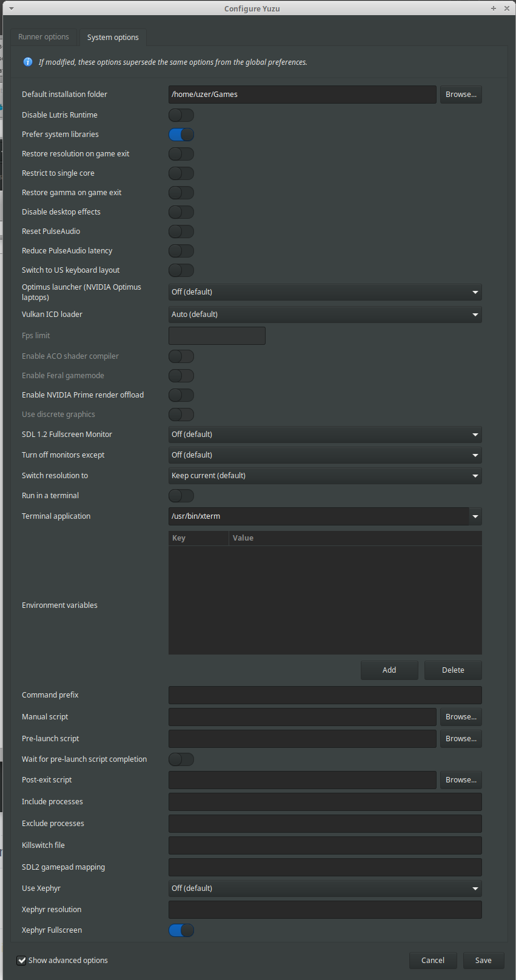Browse for default installation folder
Screen dimensions: 516x980
pyautogui.click(x=461, y=95)
